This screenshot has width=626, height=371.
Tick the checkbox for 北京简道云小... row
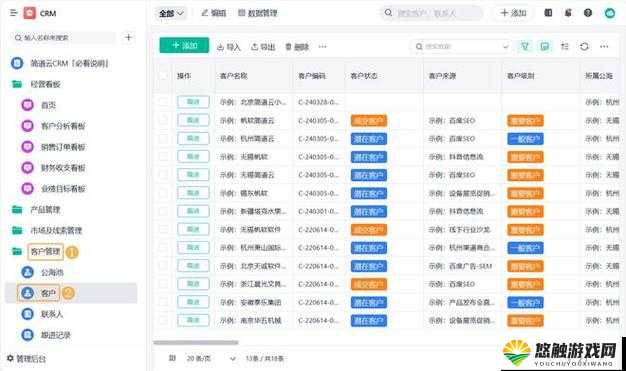[163, 102]
